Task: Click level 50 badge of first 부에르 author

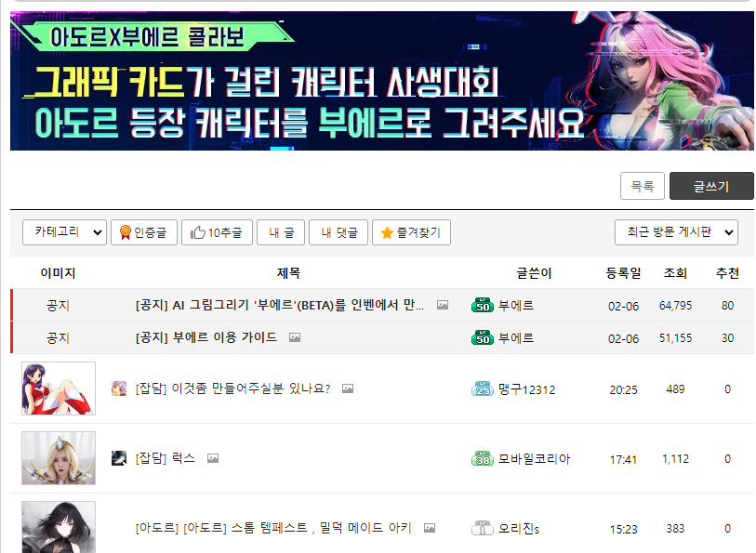Action: coord(482,306)
